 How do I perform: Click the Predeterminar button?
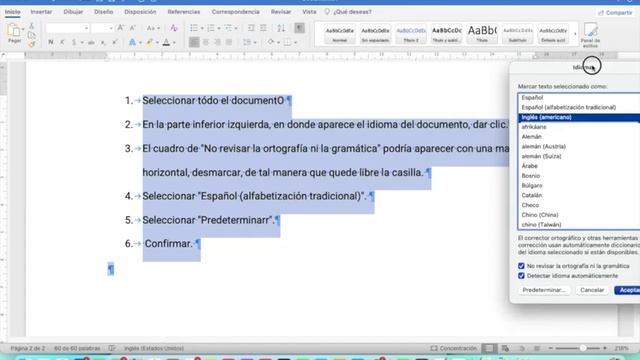(544, 290)
